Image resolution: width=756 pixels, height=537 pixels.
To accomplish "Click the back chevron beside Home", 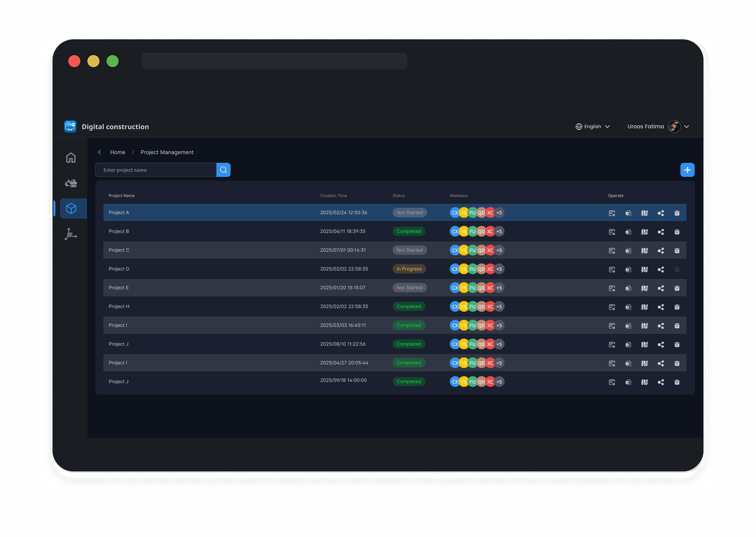I will coord(100,152).
